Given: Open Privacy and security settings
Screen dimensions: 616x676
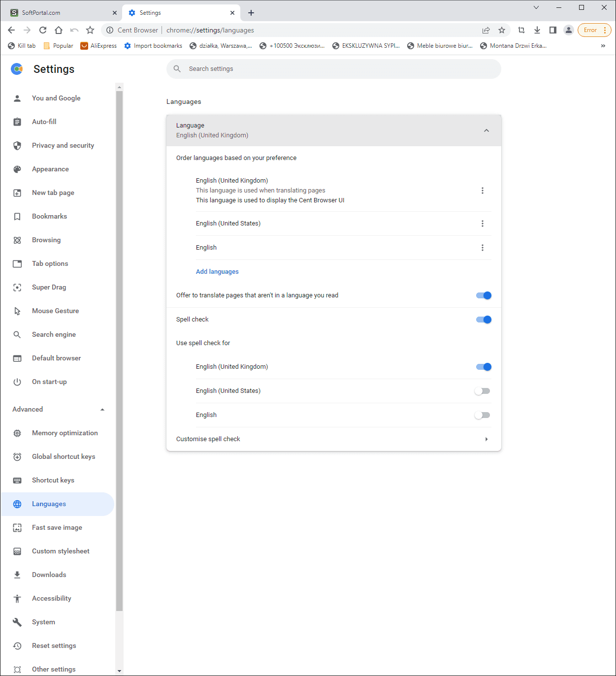Looking at the screenshot, I should 63,145.
